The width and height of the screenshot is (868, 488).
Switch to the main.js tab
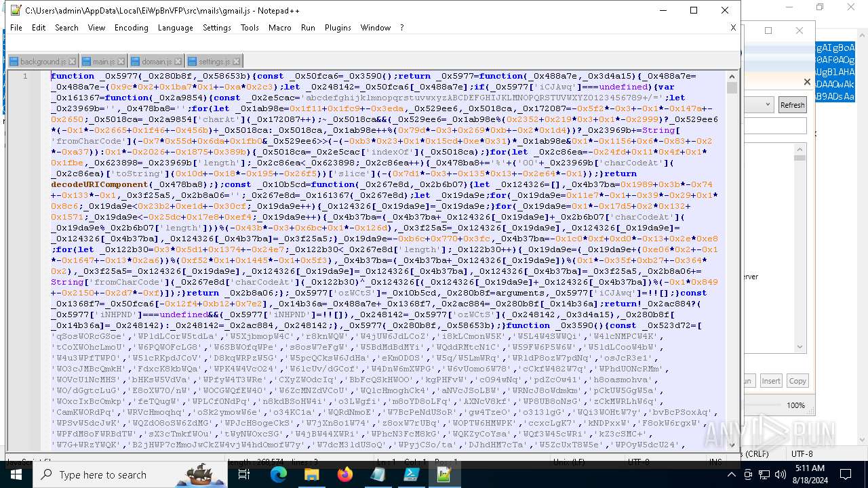click(x=104, y=62)
